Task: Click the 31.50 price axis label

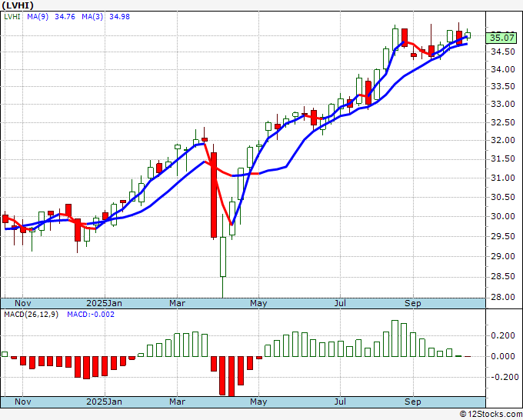Action: tap(503, 158)
